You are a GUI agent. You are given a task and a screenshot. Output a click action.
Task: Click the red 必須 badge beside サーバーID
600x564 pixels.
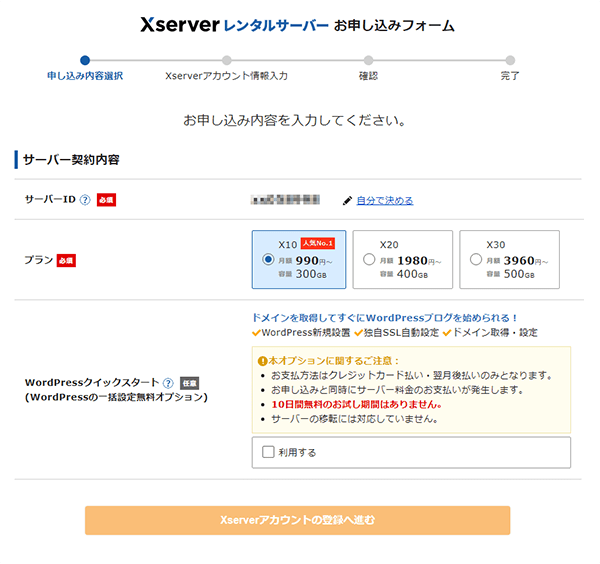click(106, 200)
